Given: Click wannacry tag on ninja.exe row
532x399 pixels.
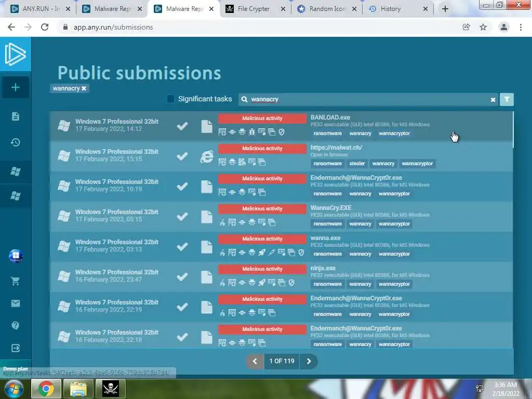Looking at the screenshot, I should pos(360,284).
